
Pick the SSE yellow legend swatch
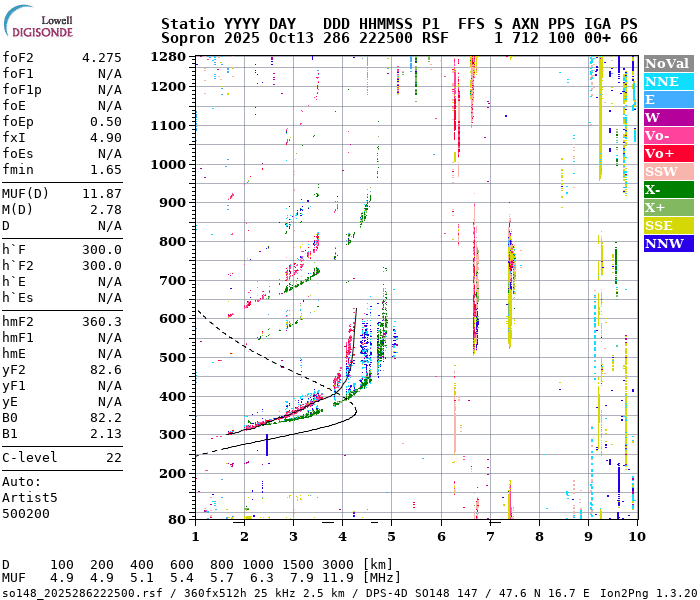[x=667, y=225]
